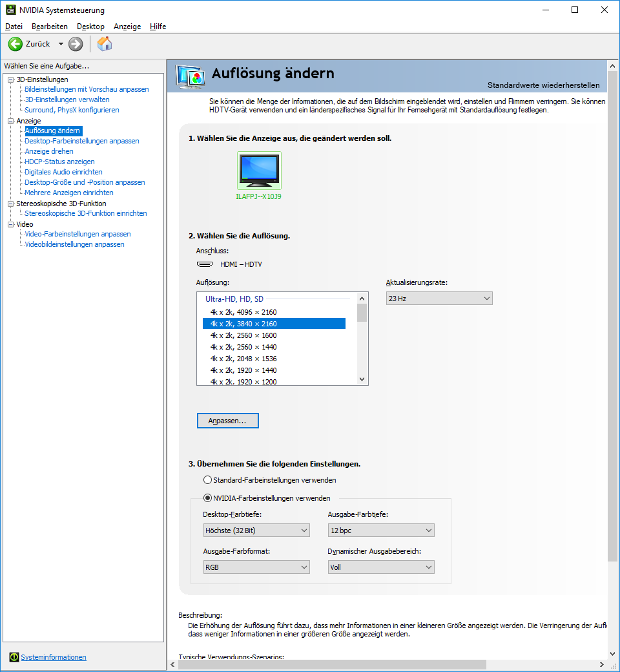Collapse the Stereoskopische 3D-Funktion tree node
Screen dimensions: 620x672
[11, 204]
